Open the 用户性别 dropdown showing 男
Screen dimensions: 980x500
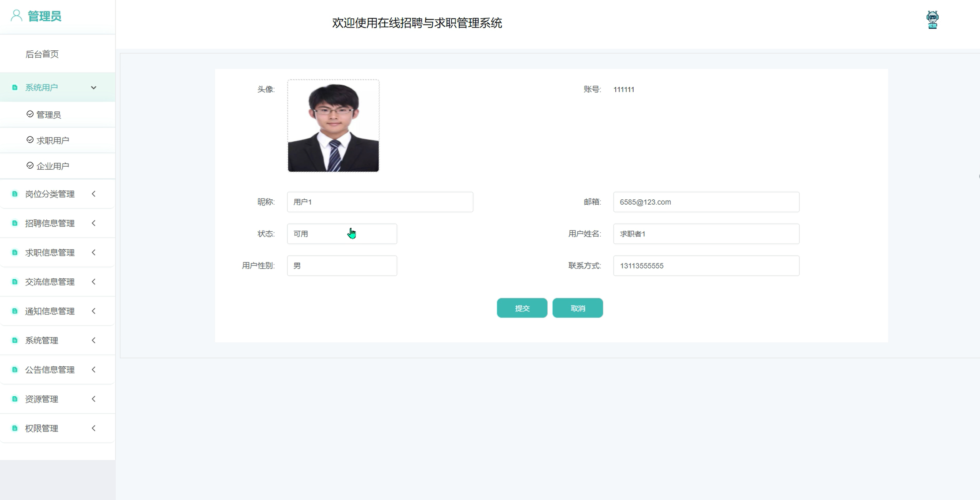pyautogui.click(x=342, y=266)
